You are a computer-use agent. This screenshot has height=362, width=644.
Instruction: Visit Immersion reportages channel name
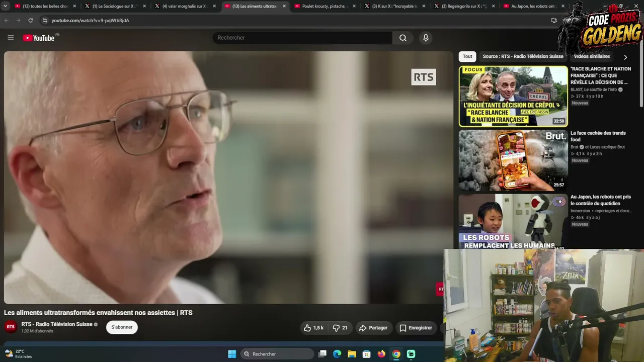click(601, 211)
